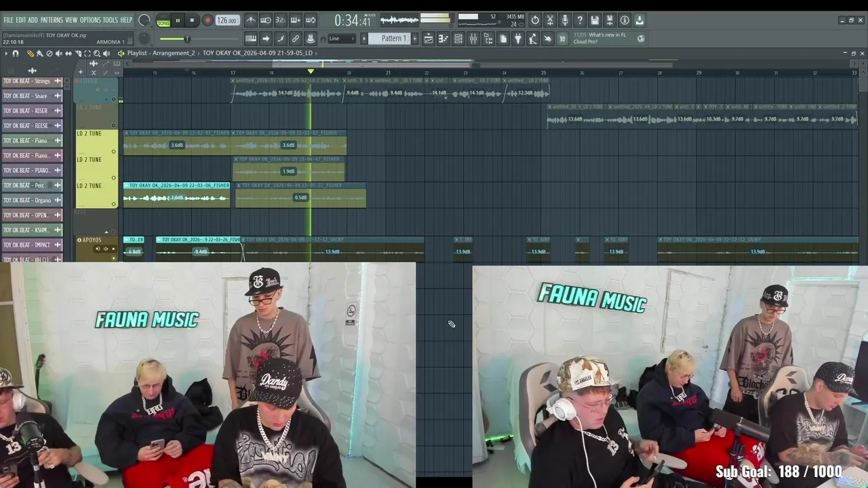This screenshot has width=868, height=488.
Task: Click save new version icon
Action: 610,20
